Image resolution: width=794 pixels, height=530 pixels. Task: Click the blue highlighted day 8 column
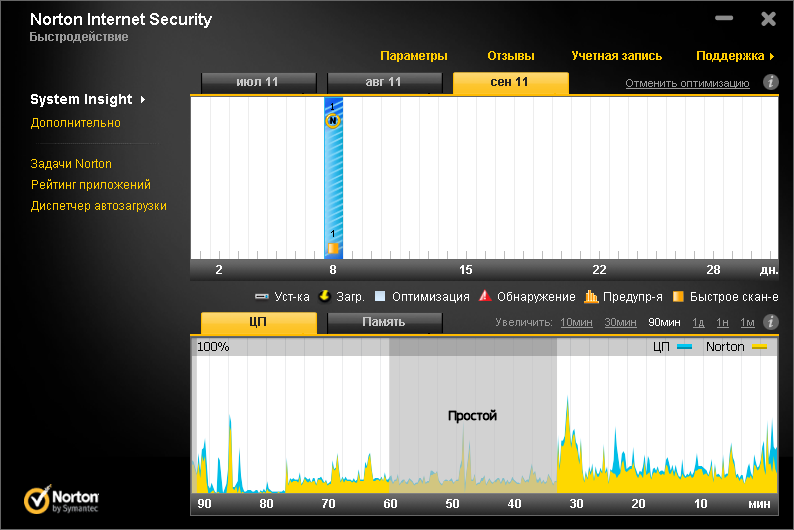point(333,178)
